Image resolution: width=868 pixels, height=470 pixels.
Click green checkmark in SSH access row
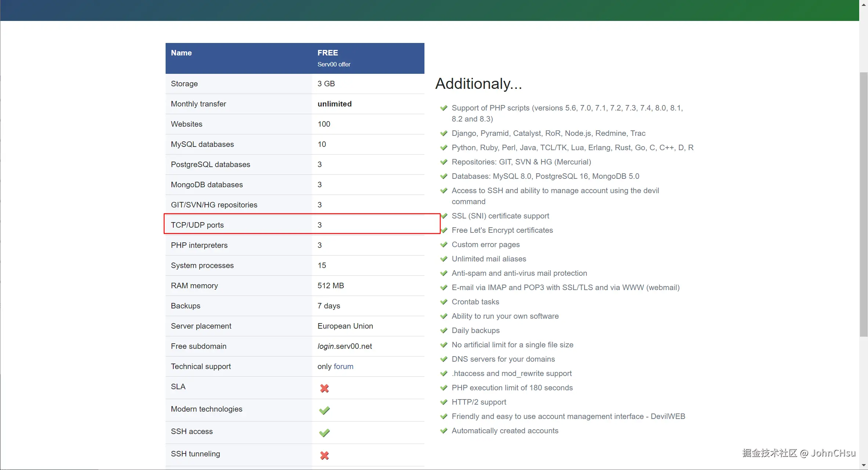[x=324, y=433]
